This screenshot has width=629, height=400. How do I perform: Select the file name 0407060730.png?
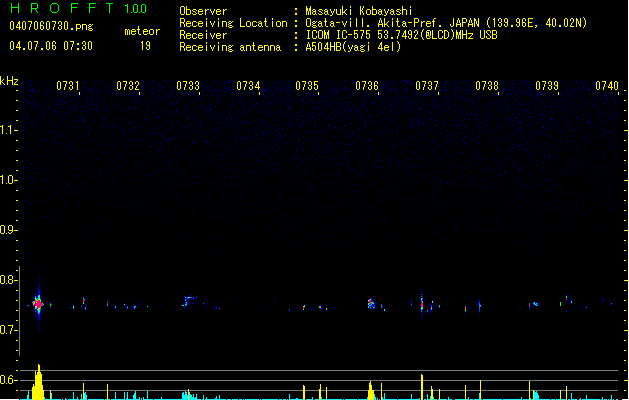coord(51,26)
